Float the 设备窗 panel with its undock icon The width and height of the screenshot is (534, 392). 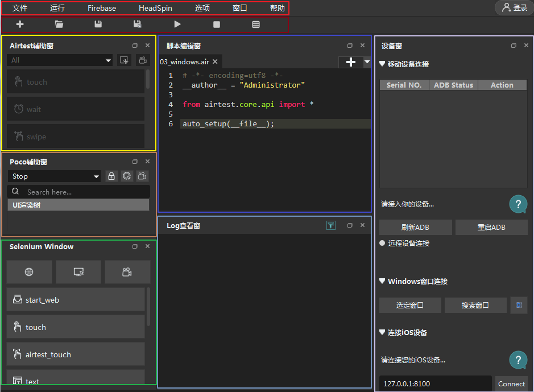[514, 46]
